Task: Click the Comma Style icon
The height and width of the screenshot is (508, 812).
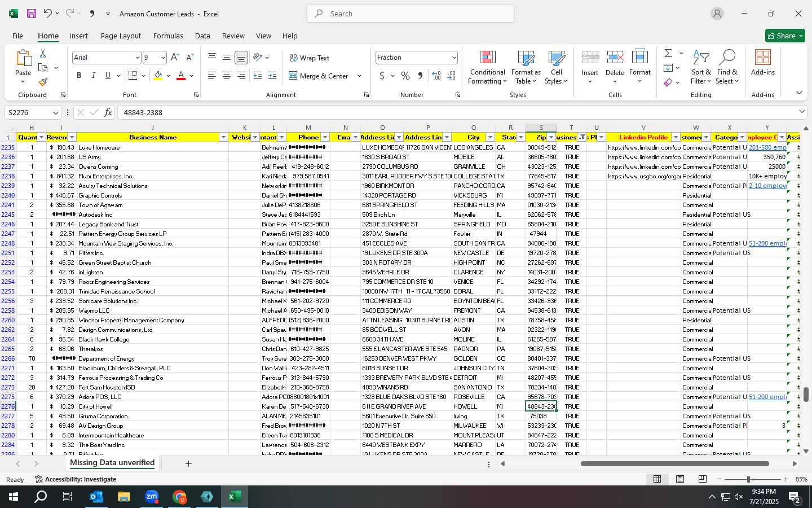Action: (x=420, y=76)
